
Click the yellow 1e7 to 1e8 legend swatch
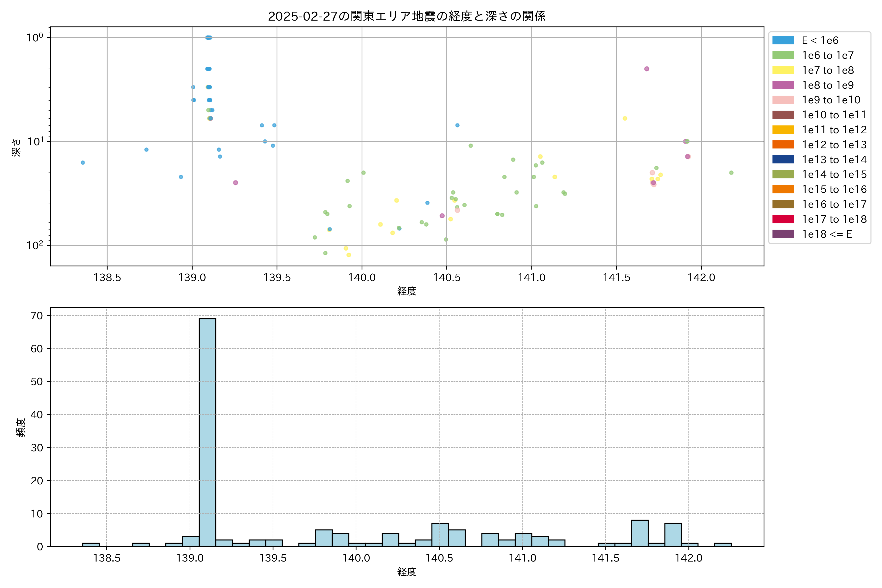point(783,70)
